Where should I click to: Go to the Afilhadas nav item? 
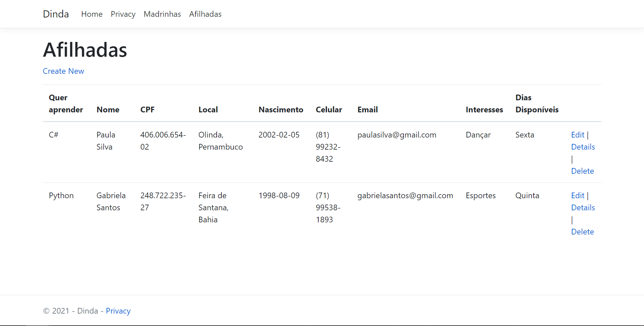(x=205, y=14)
